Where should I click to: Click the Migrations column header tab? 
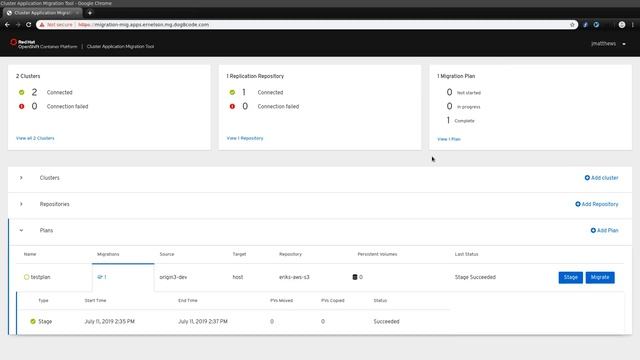(x=108, y=254)
